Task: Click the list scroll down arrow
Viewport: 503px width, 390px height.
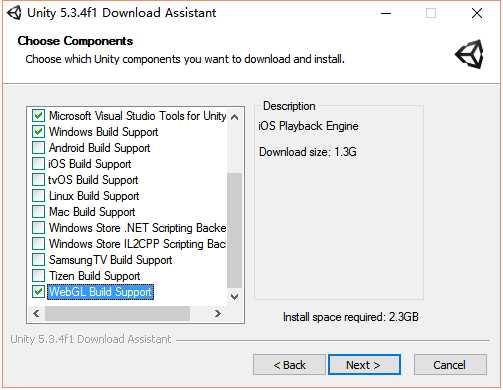Action: [x=234, y=296]
